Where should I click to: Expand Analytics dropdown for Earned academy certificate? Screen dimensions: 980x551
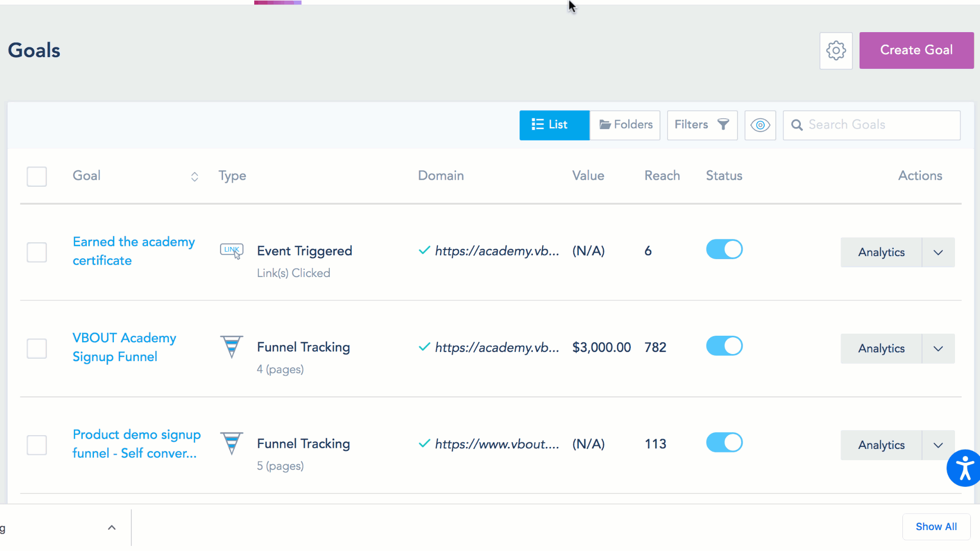[938, 252]
